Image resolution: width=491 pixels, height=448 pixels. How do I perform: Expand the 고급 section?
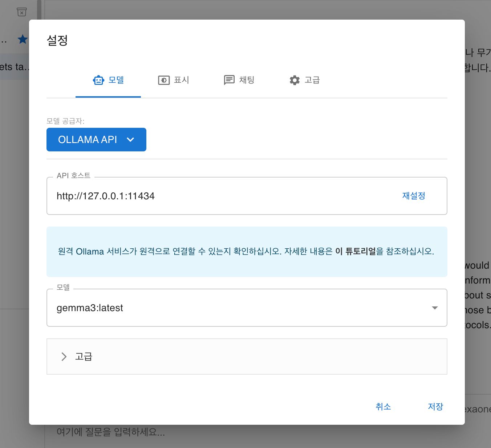[x=247, y=357]
